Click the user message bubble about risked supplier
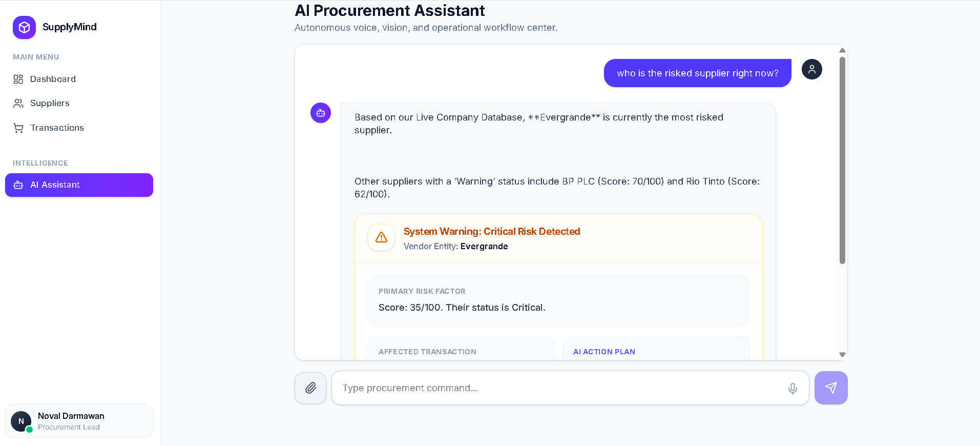The width and height of the screenshot is (980, 446). coord(698,73)
